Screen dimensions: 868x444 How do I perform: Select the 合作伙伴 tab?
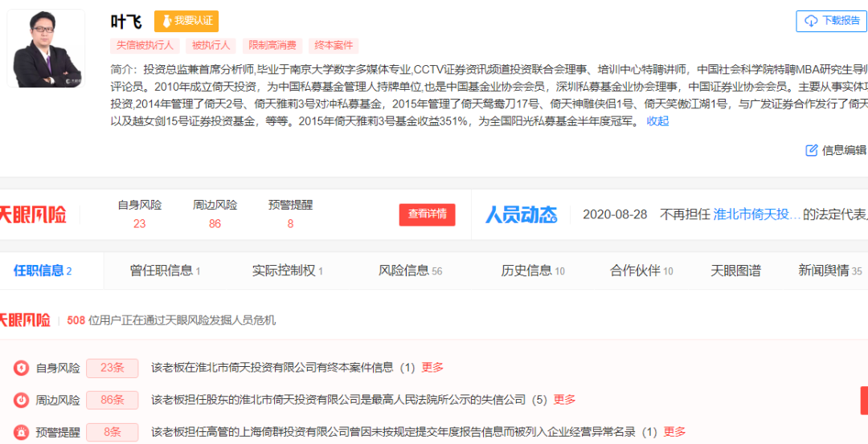pyautogui.click(x=641, y=271)
